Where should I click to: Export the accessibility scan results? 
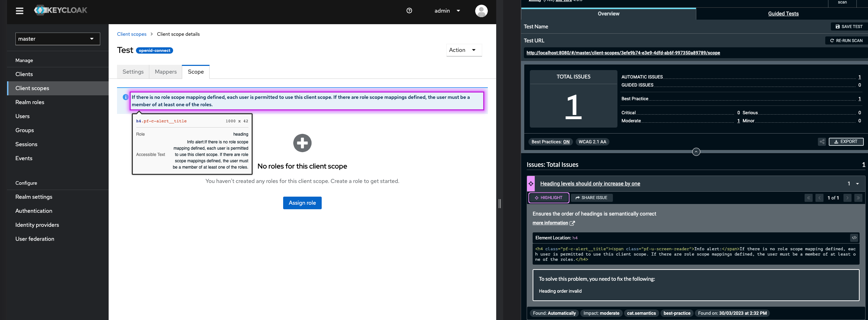[846, 142]
